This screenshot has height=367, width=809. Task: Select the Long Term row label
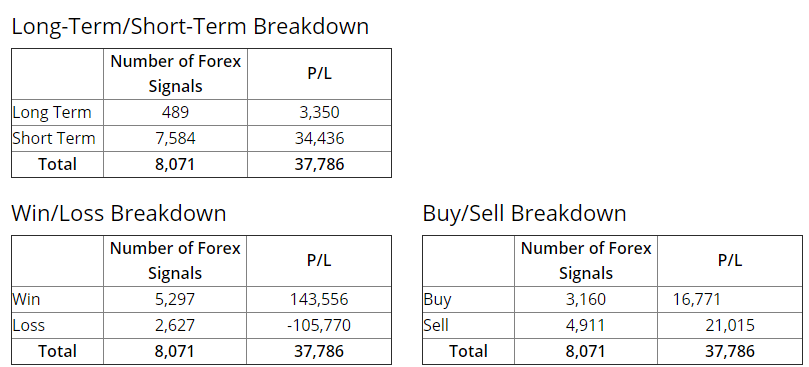(52, 113)
